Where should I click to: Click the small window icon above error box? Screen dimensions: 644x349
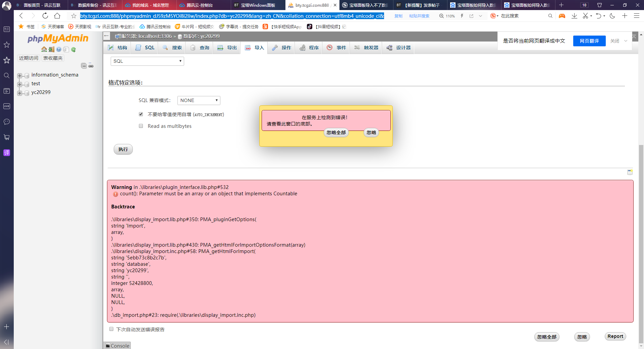coord(630,172)
